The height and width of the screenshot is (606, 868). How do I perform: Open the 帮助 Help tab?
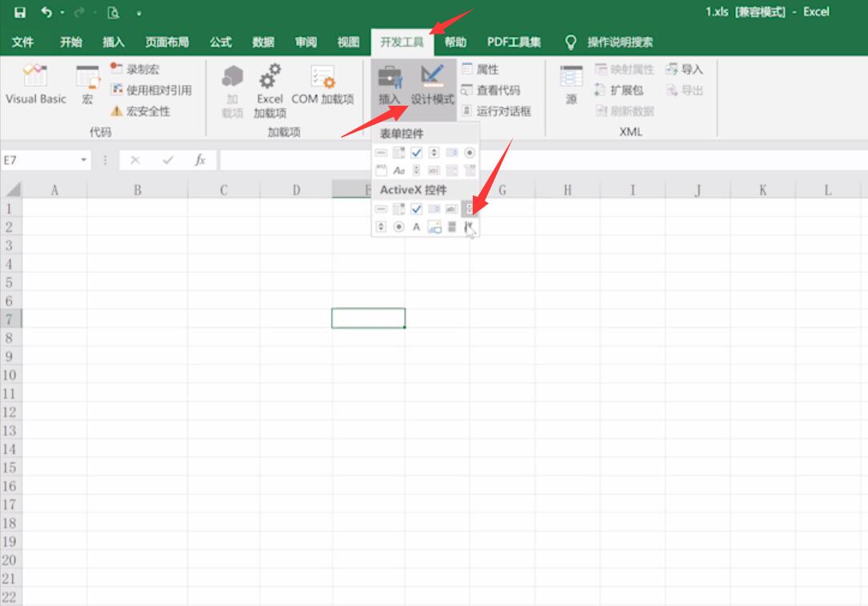[x=455, y=42]
